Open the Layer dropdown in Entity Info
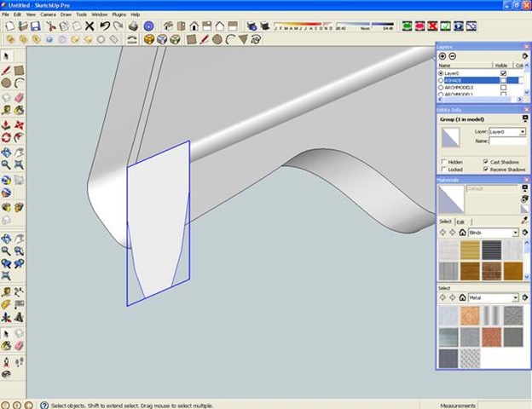Image resolution: width=532 pixels, height=409 pixels. tap(523, 132)
